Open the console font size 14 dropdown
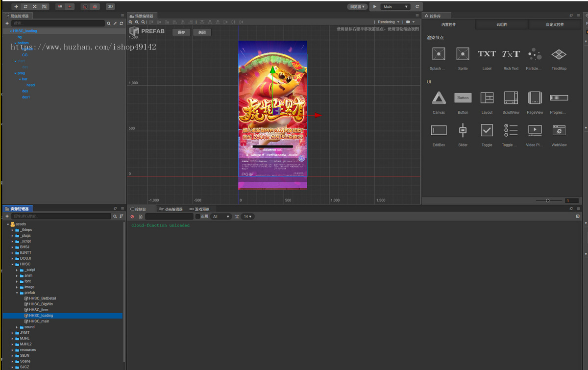The image size is (588, 370). pos(248,217)
